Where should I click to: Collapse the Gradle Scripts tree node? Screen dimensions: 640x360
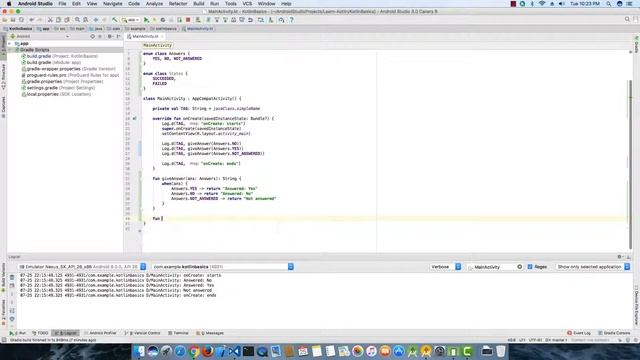(x=10, y=50)
